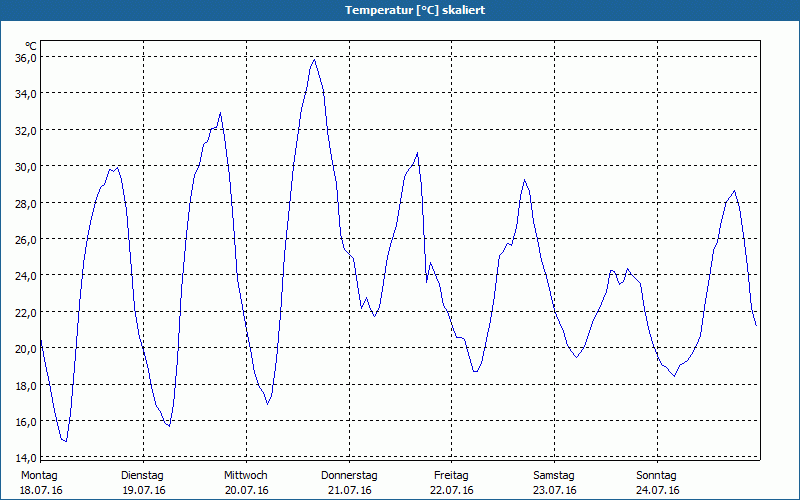Click the Donnerstag day label
This screenshot has width=800, height=500.
[349, 476]
